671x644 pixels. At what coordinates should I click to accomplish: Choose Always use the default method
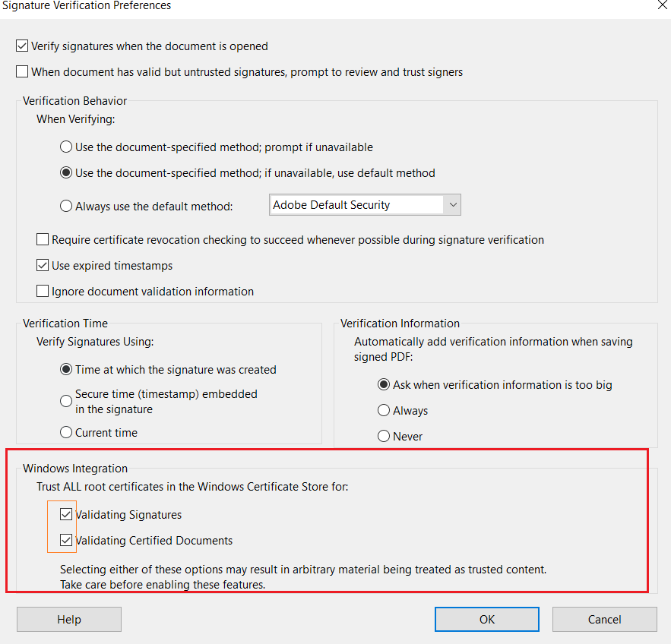coord(66,206)
